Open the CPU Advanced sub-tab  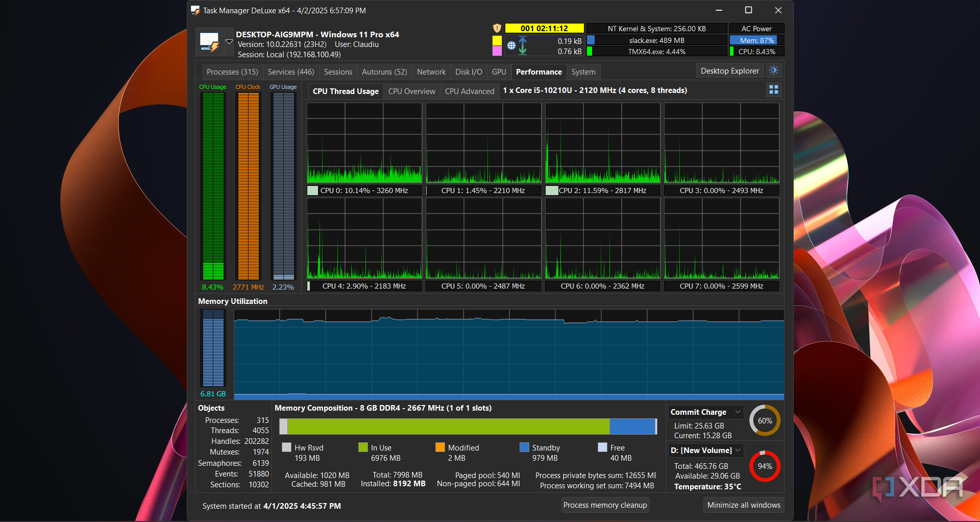pos(470,91)
